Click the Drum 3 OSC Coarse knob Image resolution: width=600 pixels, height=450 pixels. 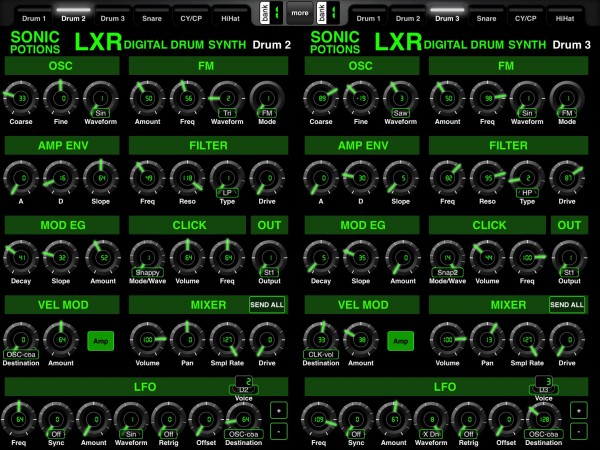[321, 98]
